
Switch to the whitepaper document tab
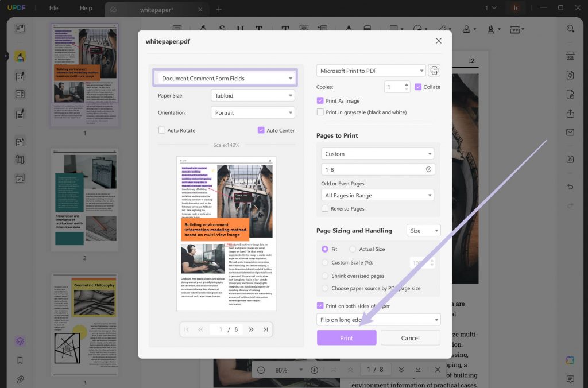(x=155, y=9)
